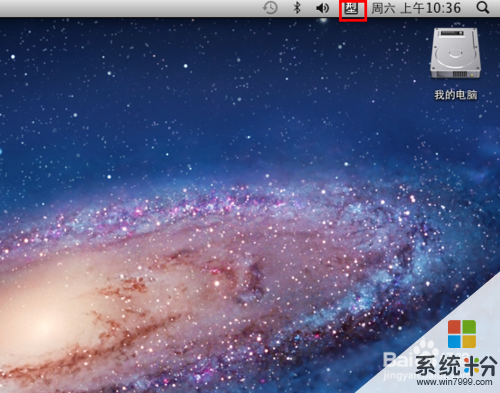Click the Bluetooth status icon

[297, 8]
